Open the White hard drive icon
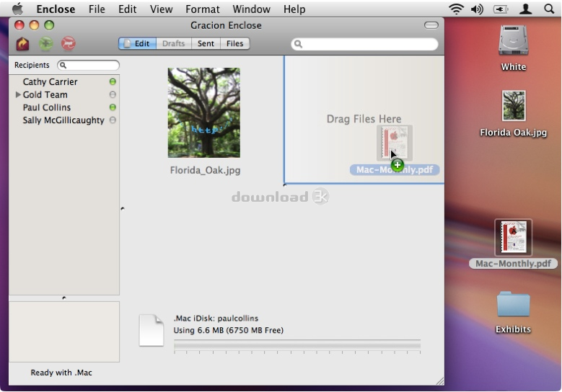 coord(513,40)
